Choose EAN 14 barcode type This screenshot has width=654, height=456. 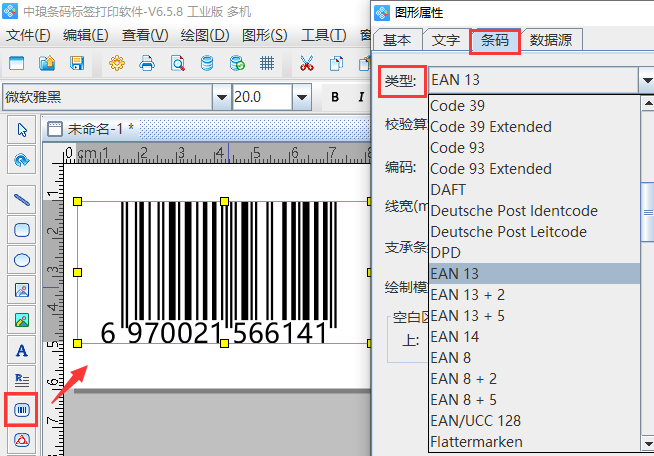coord(534,337)
